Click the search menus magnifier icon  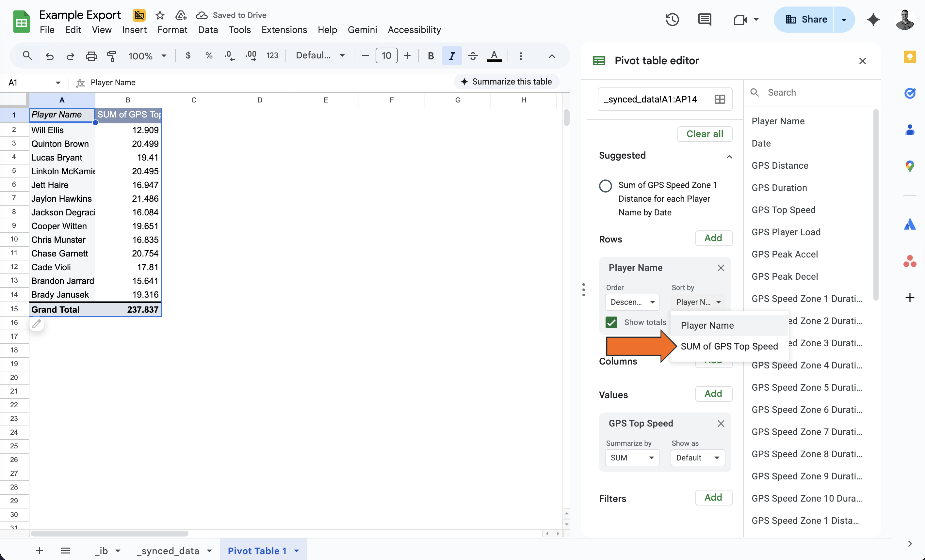click(x=27, y=56)
